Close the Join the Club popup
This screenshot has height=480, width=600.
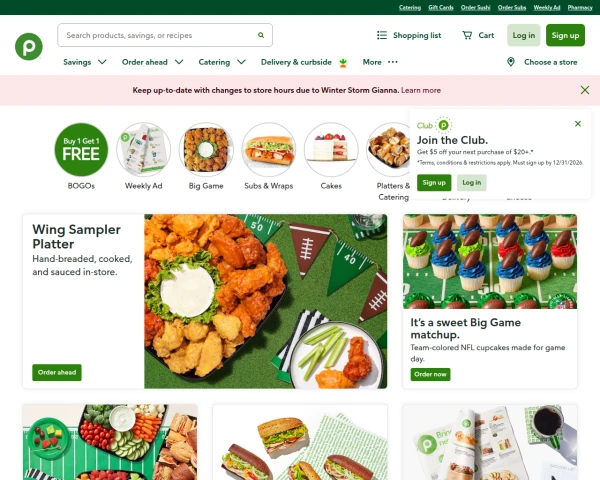[x=578, y=124]
